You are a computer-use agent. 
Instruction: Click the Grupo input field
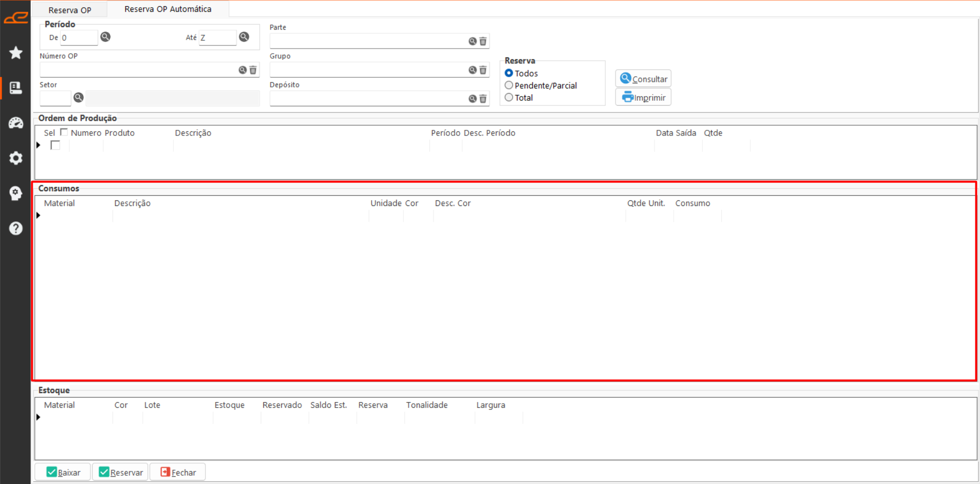[x=368, y=70]
